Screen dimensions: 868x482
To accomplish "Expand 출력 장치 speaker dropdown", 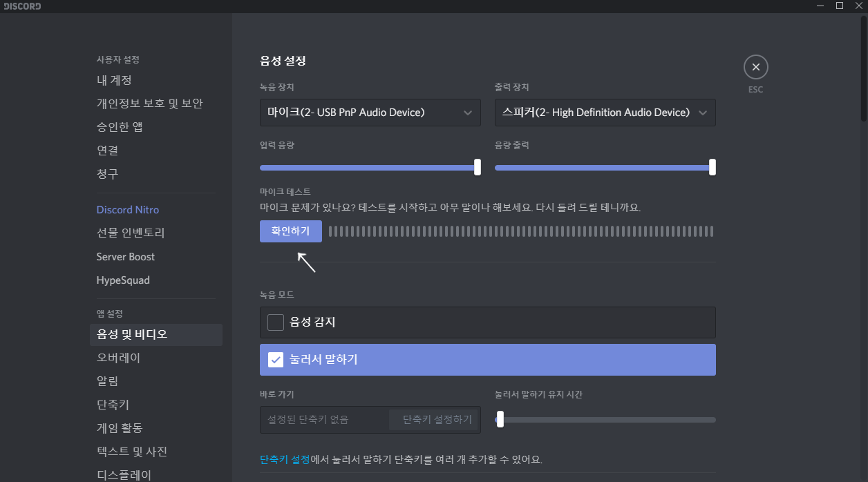I will [x=605, y=112].
